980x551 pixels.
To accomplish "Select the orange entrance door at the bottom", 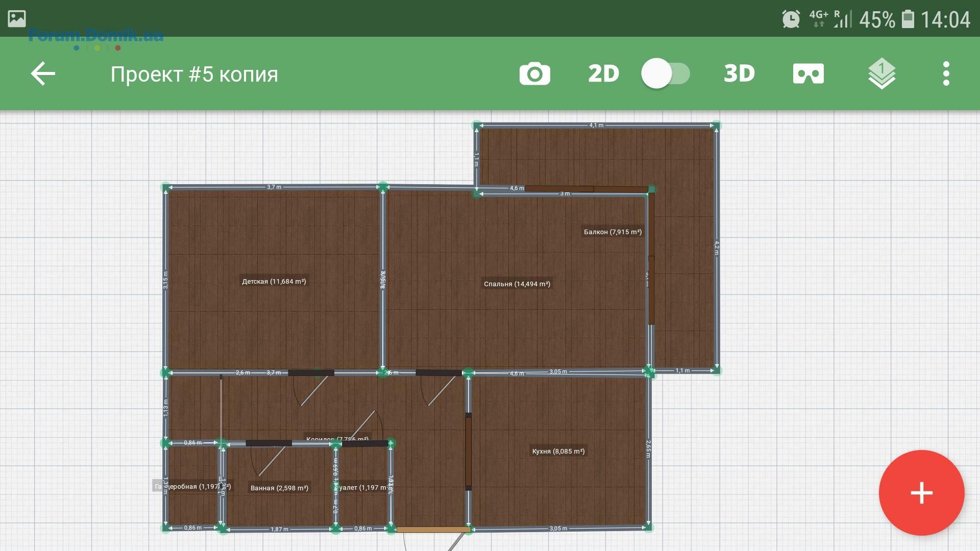I will 433,530.
